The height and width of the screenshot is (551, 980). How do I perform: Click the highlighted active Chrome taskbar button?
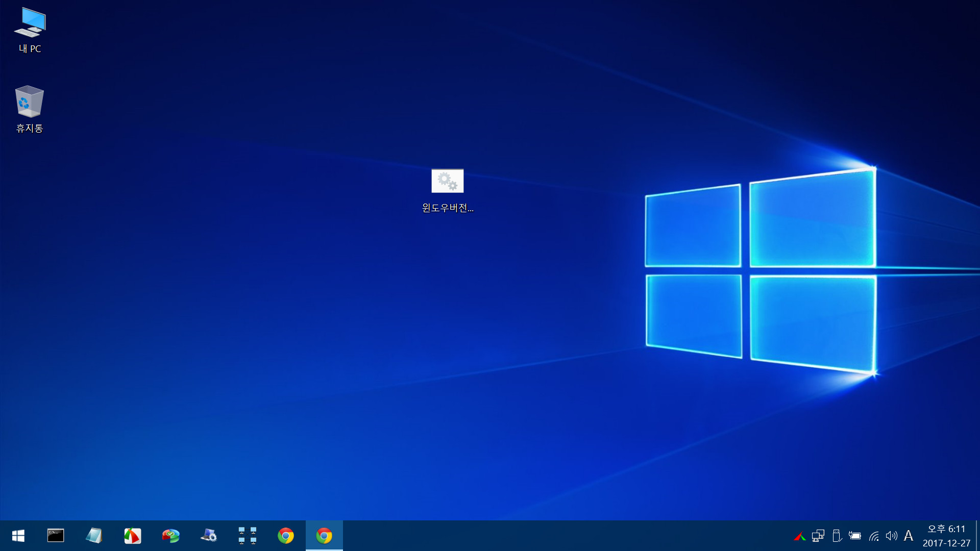(x=324, y=536)
